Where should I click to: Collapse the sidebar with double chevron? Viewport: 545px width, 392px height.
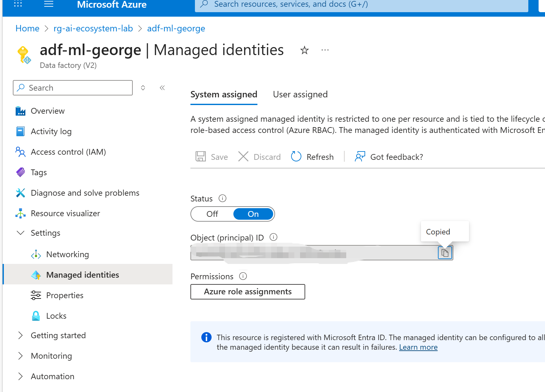pyautogui.click(x=162, y=88)
